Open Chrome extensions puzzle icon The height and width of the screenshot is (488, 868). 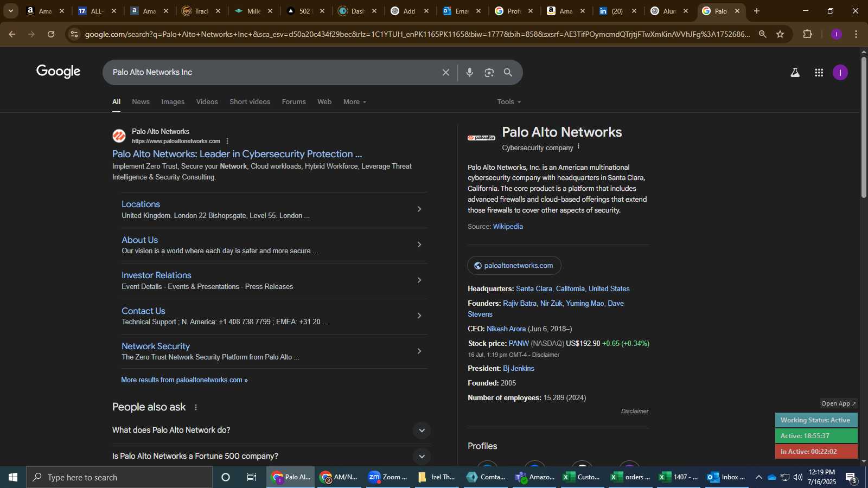tap(807, 34)
